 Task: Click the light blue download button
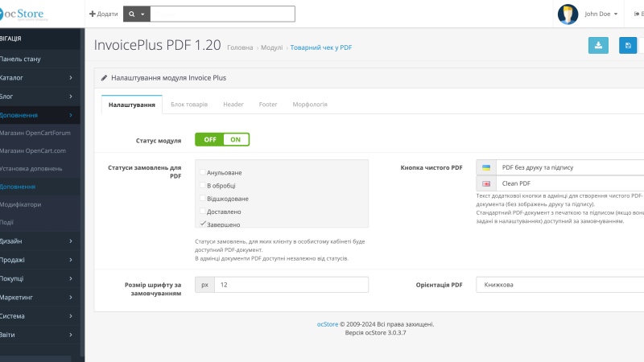(598, 46)
